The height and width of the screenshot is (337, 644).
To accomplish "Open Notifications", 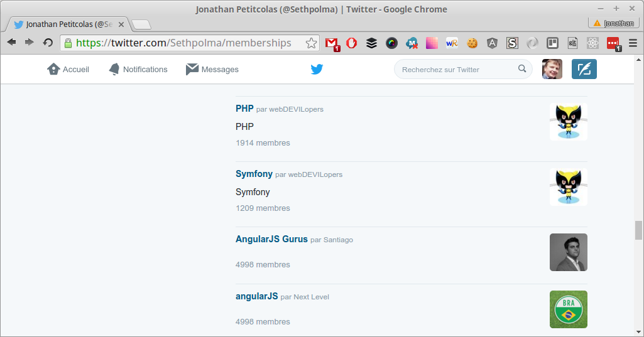I will (138, 70).
